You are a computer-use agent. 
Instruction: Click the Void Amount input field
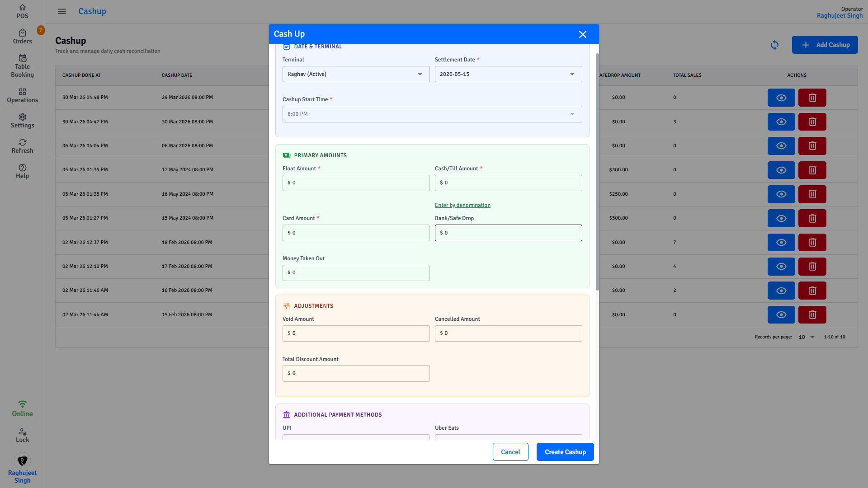click(356, 333)
